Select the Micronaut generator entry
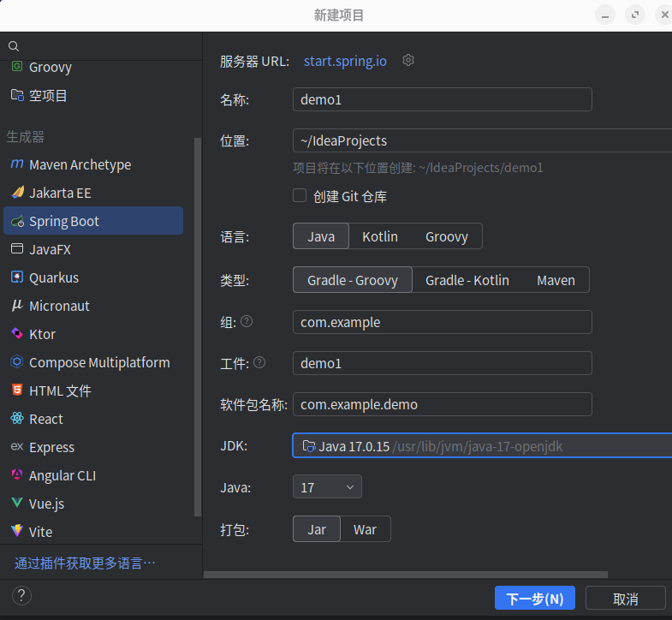The image size is (672, 620). click(x=93, y=306)
